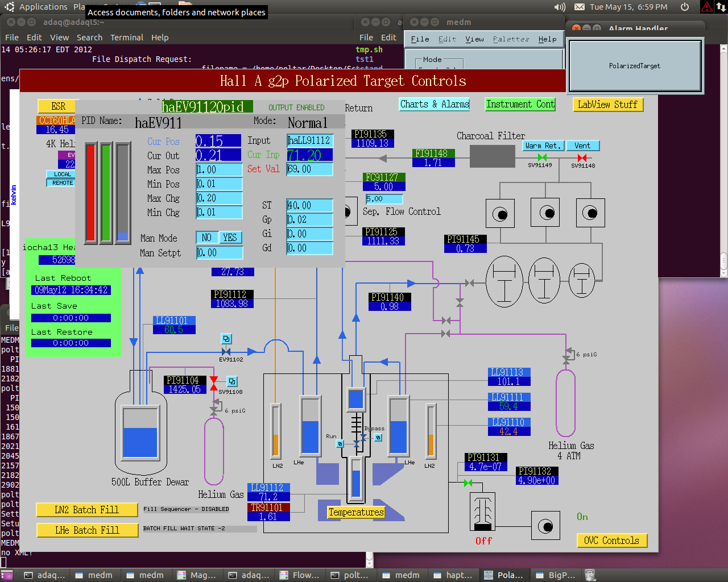Edit the Sep. Flow Control setpoint field
This screenshot has width=728, height=582.
(384, 199)
